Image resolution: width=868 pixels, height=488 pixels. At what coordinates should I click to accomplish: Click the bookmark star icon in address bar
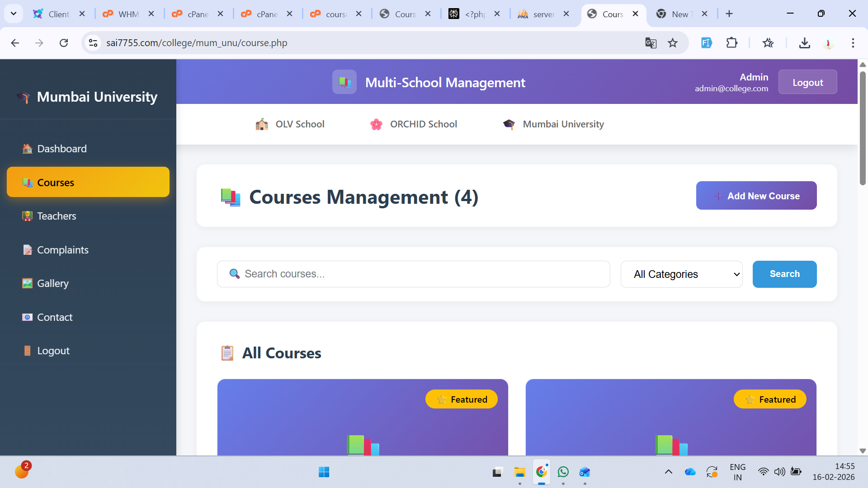673,43
